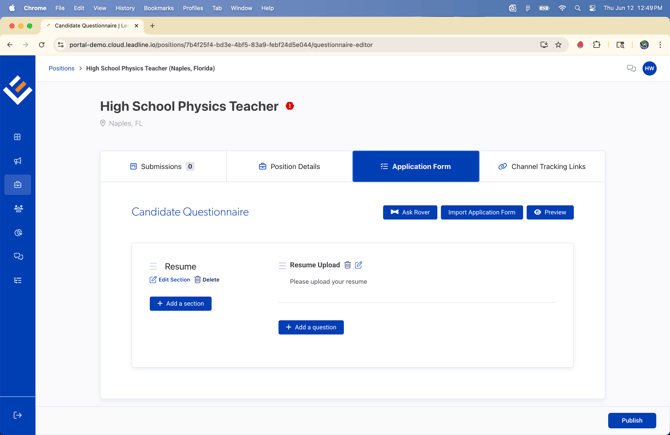Click the logout icon at sidebar bottom
Viewport: 670px width, 435px height.
coord(17,415)
